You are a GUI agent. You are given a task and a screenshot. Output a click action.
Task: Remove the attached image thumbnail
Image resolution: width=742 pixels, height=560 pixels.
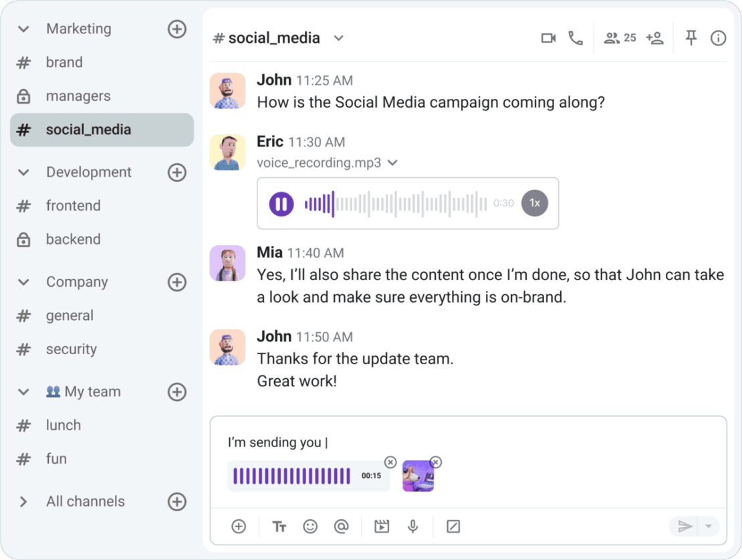(436, 462)
